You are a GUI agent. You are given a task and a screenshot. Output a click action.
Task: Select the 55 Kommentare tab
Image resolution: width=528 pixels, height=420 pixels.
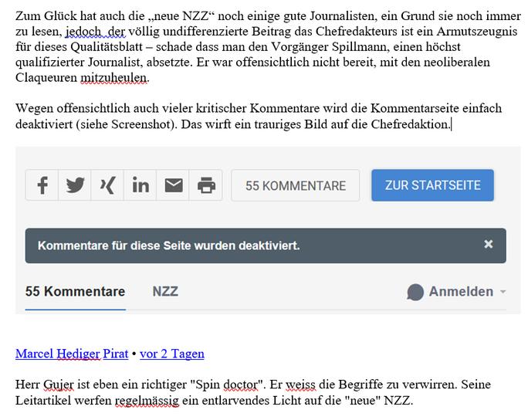[75, 291]
